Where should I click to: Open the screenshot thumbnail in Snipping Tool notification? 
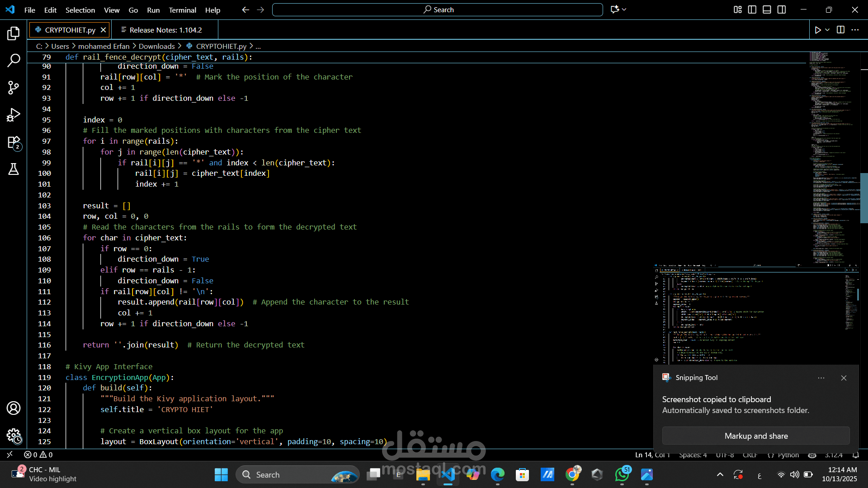tap(756, 314)
